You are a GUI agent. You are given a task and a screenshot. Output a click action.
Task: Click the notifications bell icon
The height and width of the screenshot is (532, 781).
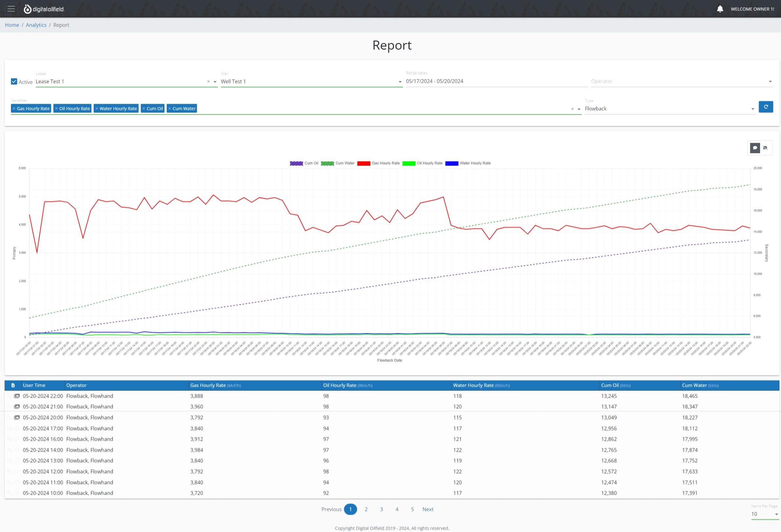(720, 9)
